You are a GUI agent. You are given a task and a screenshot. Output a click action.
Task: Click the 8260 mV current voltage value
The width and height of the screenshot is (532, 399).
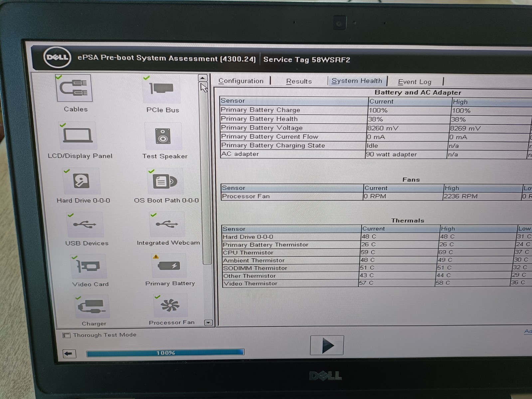tap(383, 128)
